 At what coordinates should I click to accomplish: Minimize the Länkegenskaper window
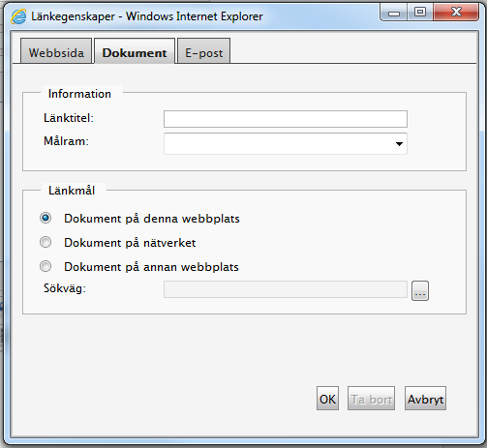(394, 13)
